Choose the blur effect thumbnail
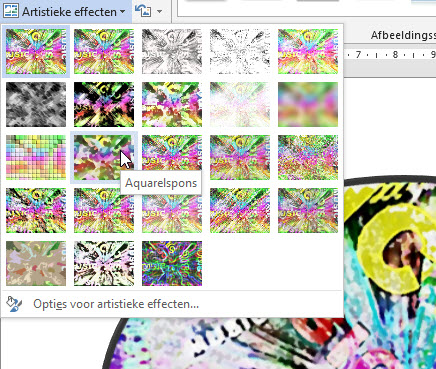This screenshot has width=436, height=369. (308, 104)
